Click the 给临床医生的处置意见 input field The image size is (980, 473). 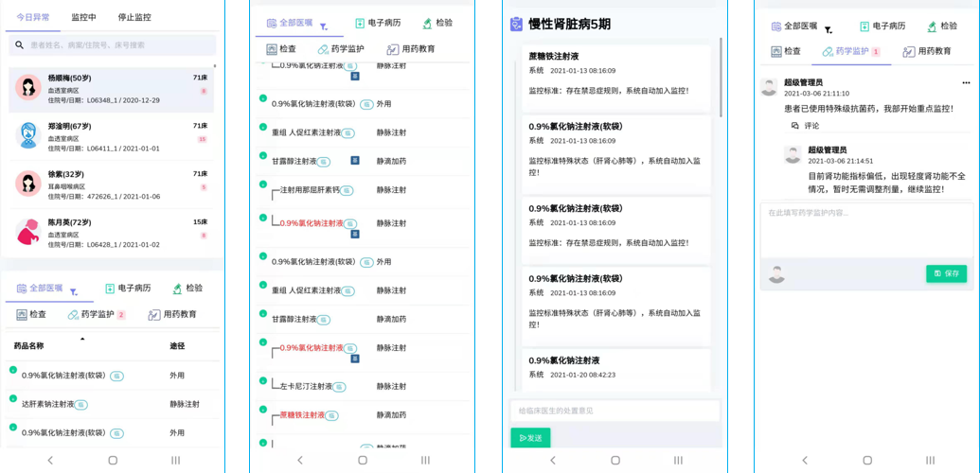pyautogui.click(x=615, y=411)
